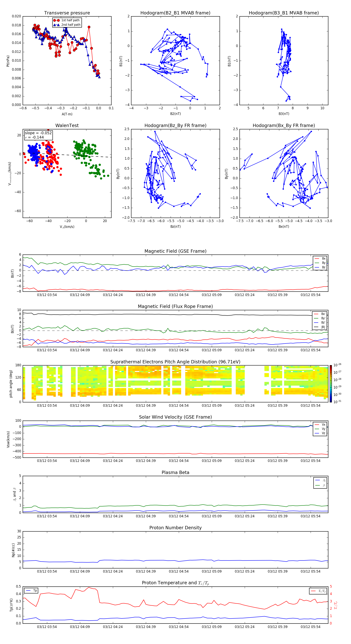Click the "Vsw(km/s)" y-axis label
351x644 pixels.
(8, 439)
